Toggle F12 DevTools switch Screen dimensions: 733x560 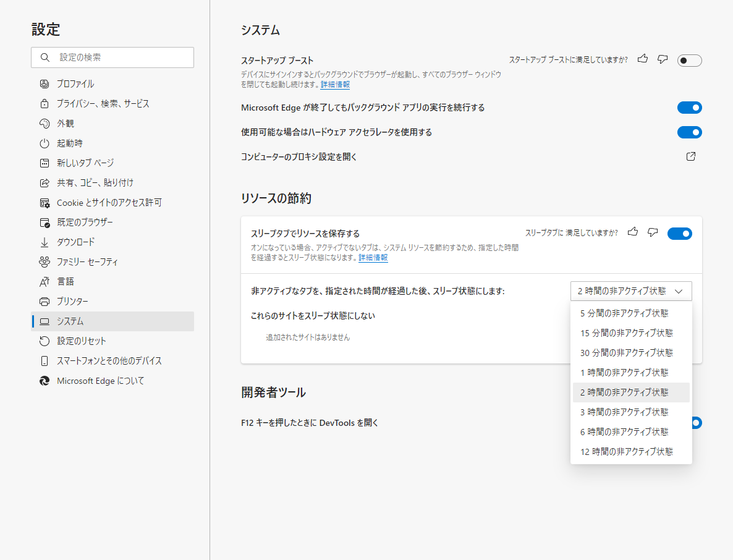696,423
